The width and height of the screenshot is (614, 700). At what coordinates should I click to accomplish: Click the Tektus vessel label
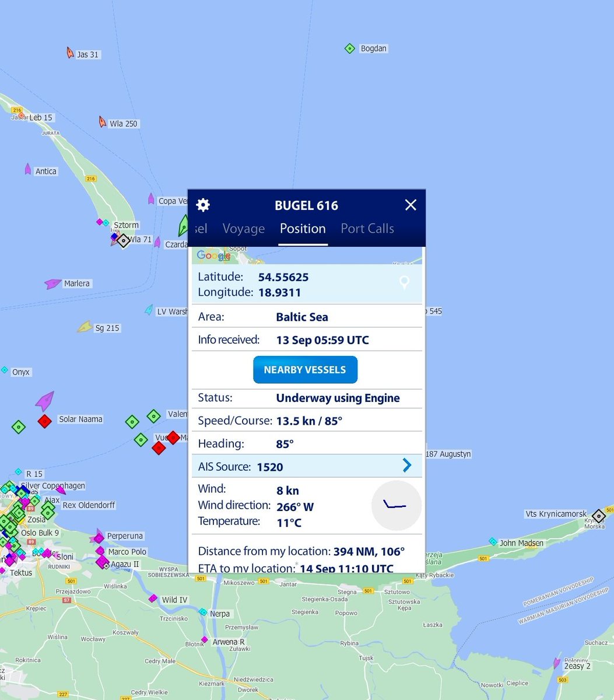[20, 572]
